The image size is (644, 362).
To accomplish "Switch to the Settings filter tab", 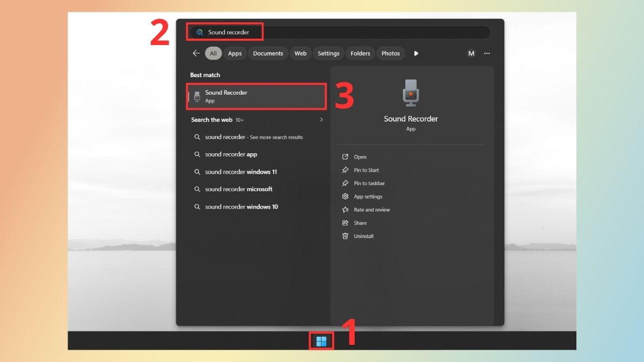I will click(x=328, y=53).
